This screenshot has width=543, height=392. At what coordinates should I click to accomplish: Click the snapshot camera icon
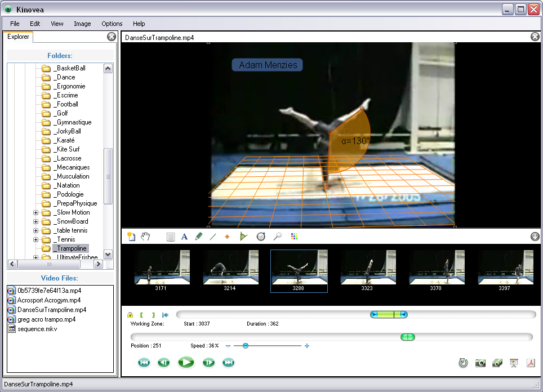coord(480,363)
